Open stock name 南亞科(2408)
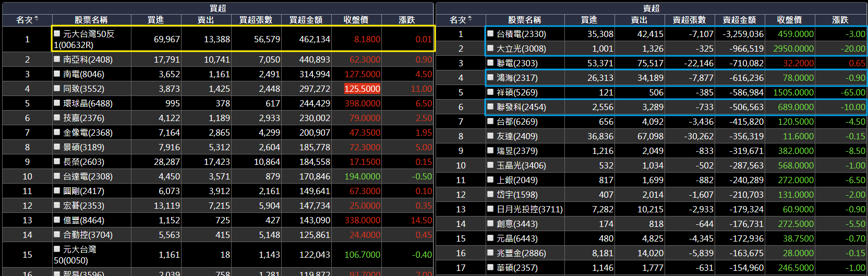 pyautogui.click(x=88, y=59)
